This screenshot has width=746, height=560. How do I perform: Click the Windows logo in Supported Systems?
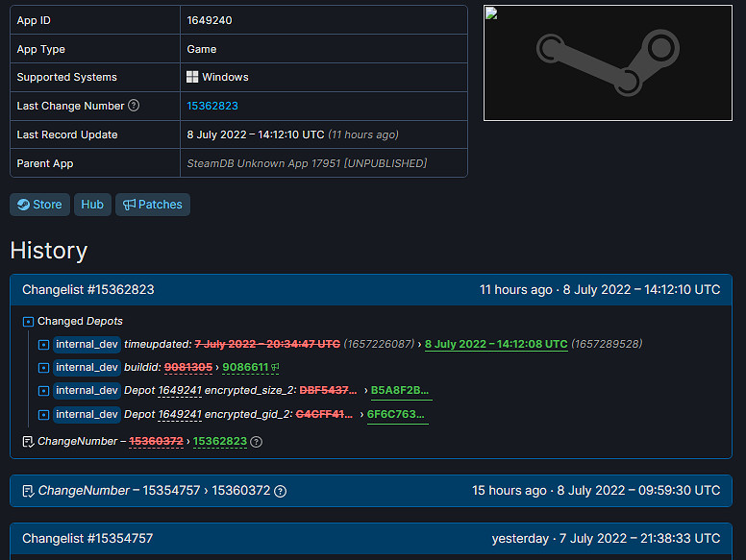tap(192, 77)
